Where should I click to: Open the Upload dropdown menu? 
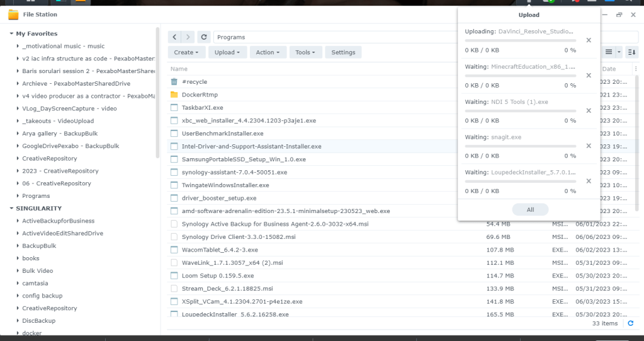[x=227, y=52]
